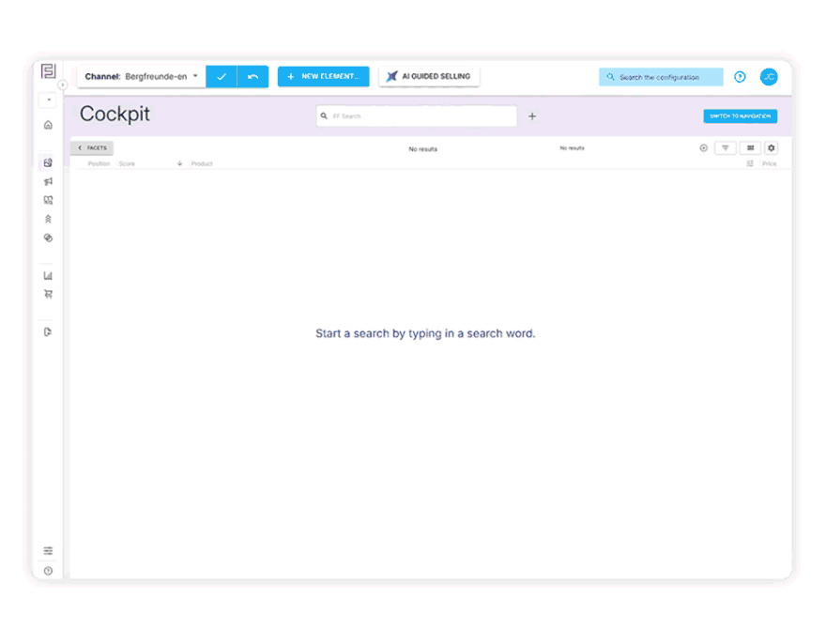
Task: Open the campaigns megaphone icon
Action: pyautogui.click(x=48, y=182)
